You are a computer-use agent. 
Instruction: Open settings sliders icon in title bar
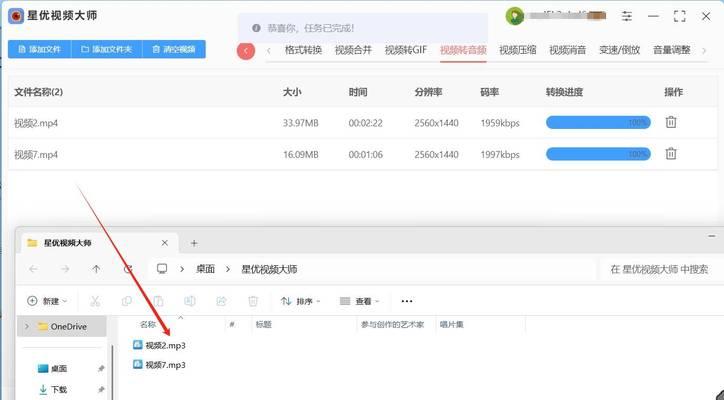pyautogui.click(x=627, y=17)
